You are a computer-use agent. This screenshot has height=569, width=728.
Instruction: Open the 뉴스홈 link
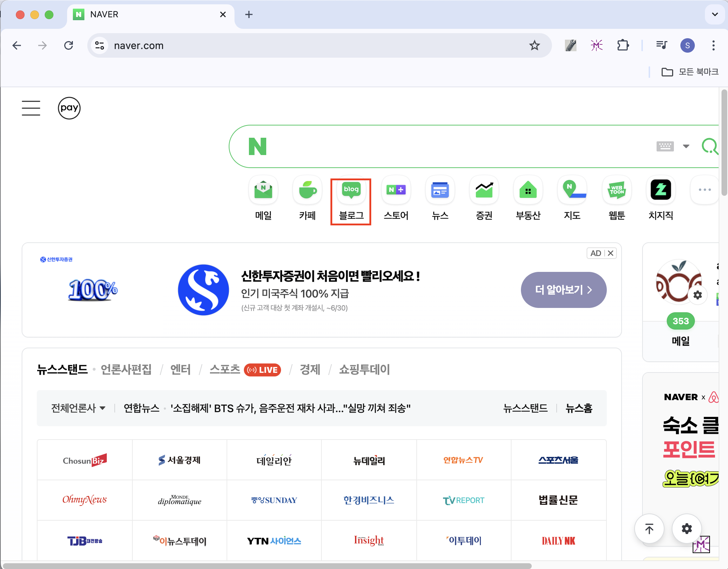click(x=579, y=408)
